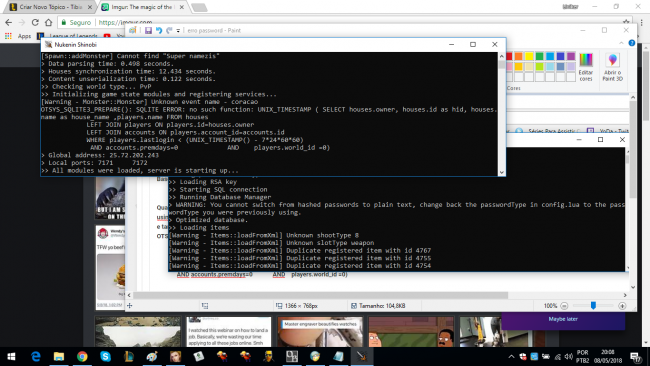Viewport: 650px width, 366px height.
Task: Open the webinar text post thumbnail on Imgur
Action: (x=228, y=332)
